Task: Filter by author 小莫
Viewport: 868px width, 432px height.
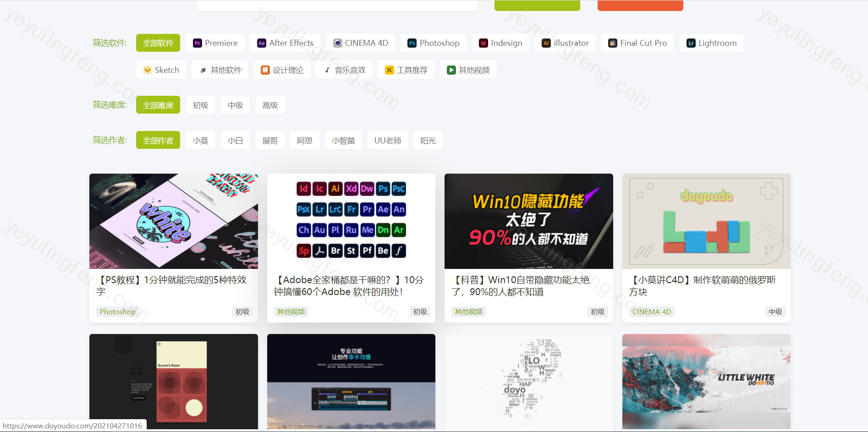Action: click(x=200, y=140)
